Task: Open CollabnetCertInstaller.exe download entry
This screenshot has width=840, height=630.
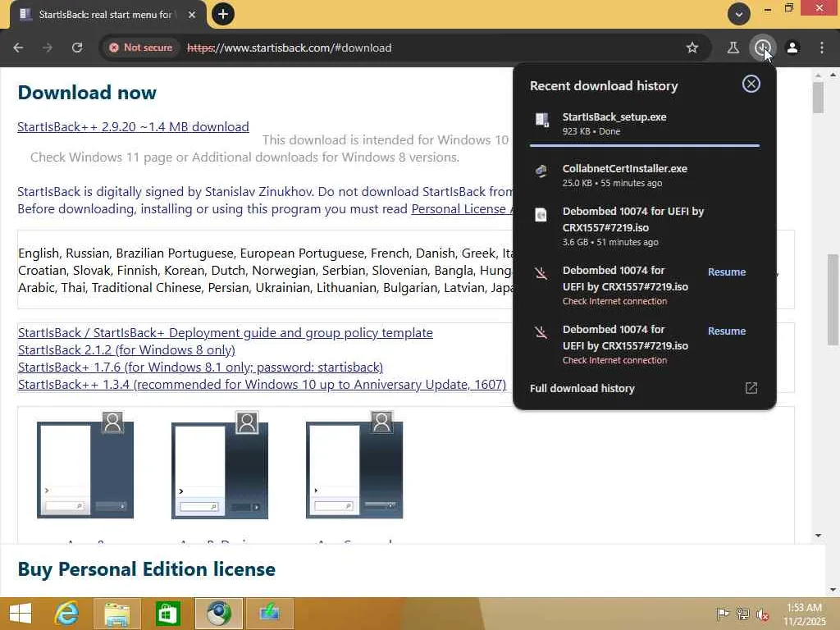Action: coord(645,176)
